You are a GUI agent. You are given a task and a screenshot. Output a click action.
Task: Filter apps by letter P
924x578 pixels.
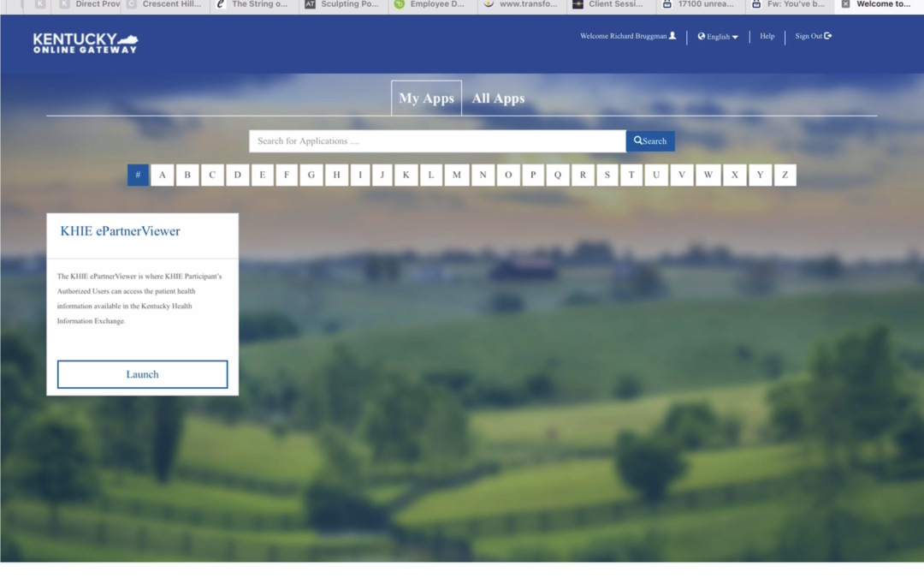533,175
